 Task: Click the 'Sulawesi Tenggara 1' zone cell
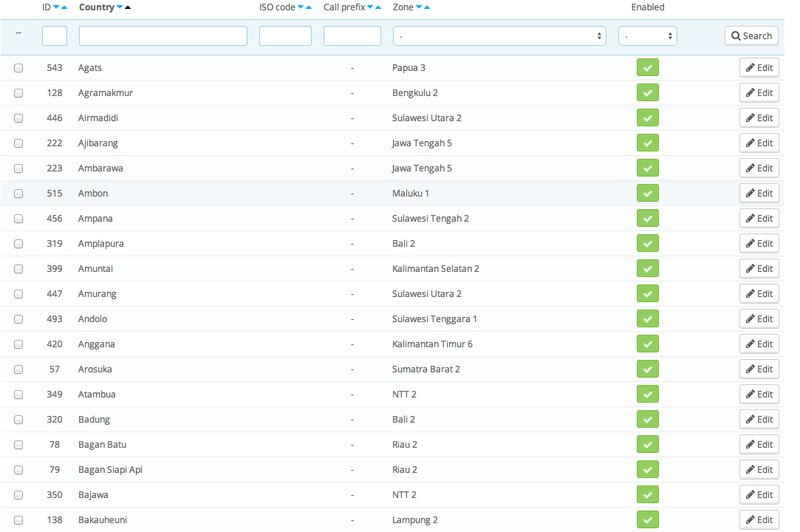click(434, 319)
